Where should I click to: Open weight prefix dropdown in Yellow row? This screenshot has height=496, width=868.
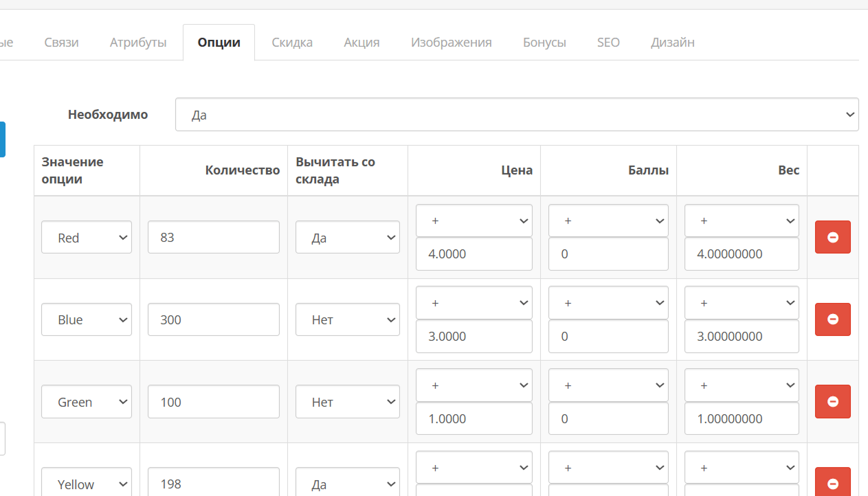(742, 467)
